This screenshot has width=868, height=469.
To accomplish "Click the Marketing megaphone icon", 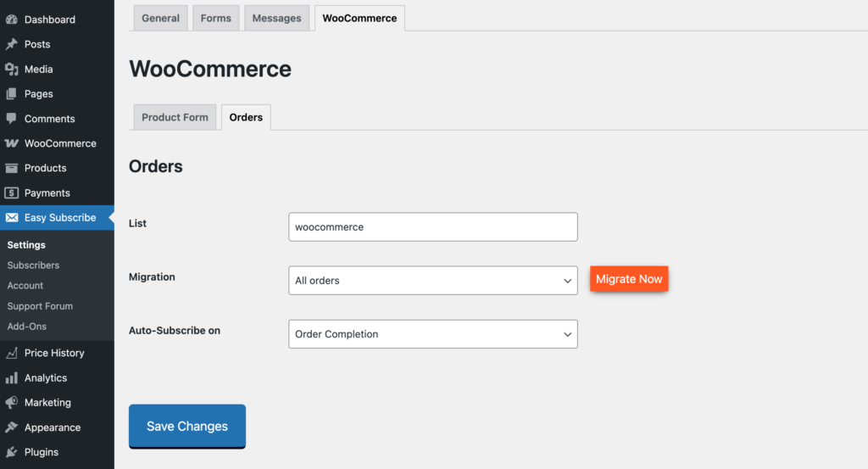I will click(x=12, y=403).
